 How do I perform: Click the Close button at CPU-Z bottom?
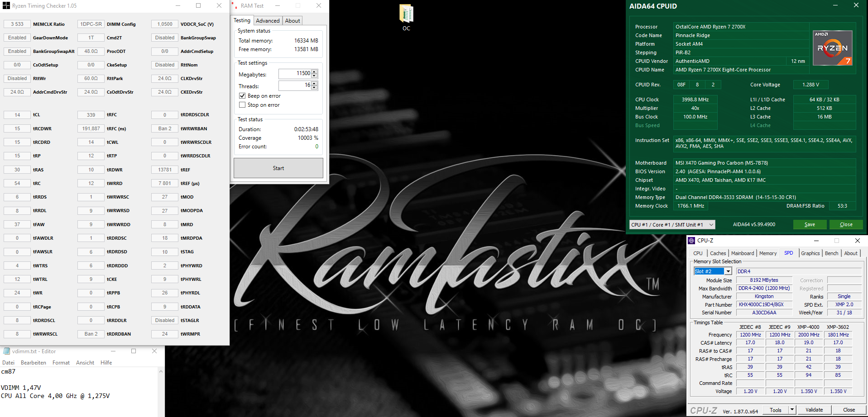click(x=849, y=410)
